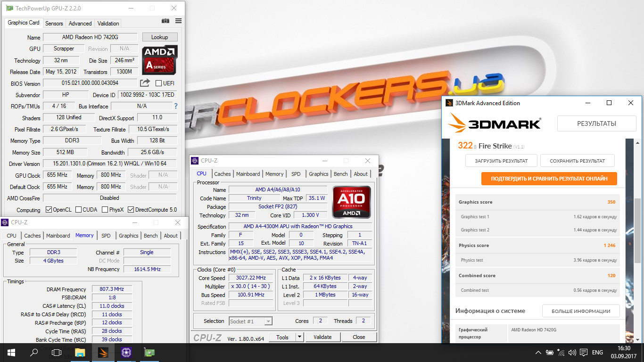
Task: Open the Windows Start menu
Action: [11, 352]
